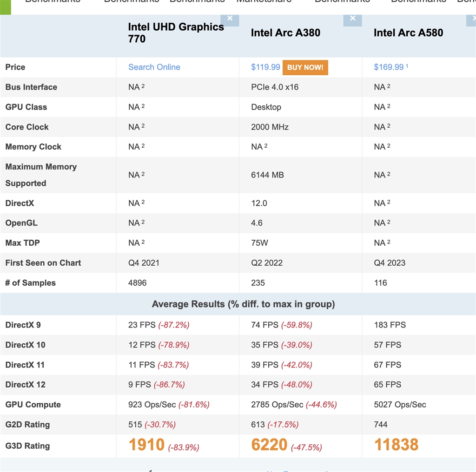Select the 183 FPS DirectX 9 result

390,325
